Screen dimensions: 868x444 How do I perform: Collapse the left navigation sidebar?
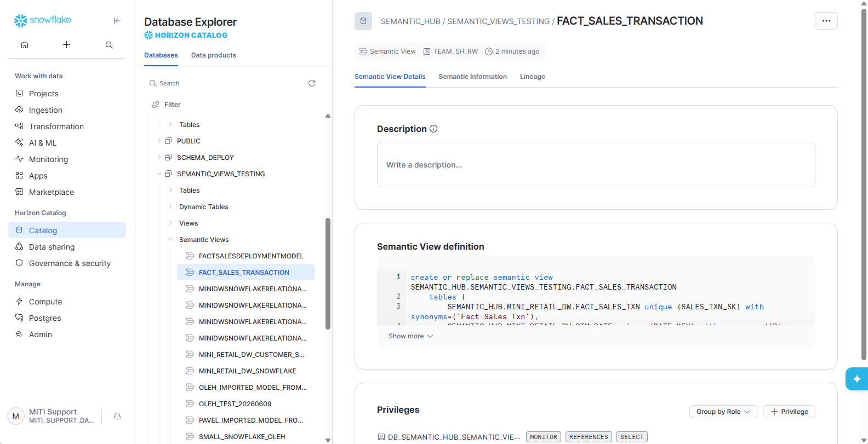(117, 21)
